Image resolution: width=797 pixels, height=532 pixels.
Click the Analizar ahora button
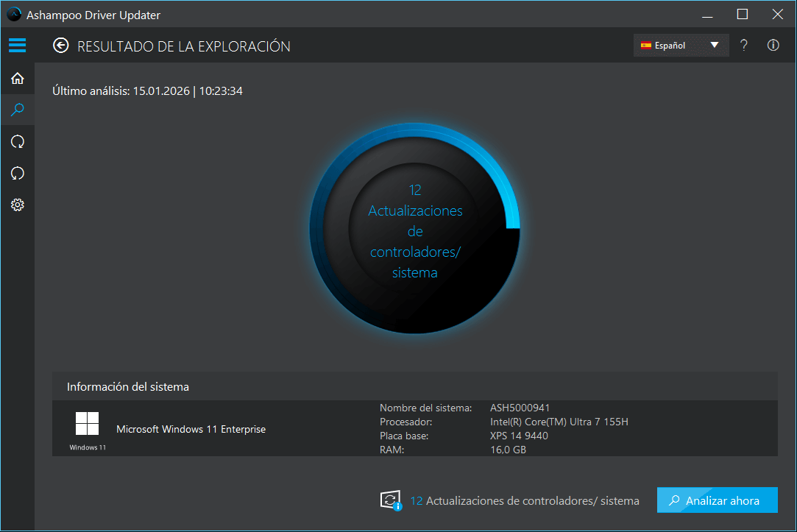[717, 501]
